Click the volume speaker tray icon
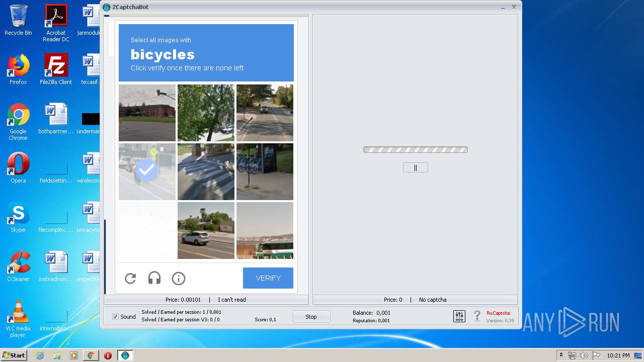Image resolution: width=644 pixels, height=362 pixels. [x=584, y=355]
